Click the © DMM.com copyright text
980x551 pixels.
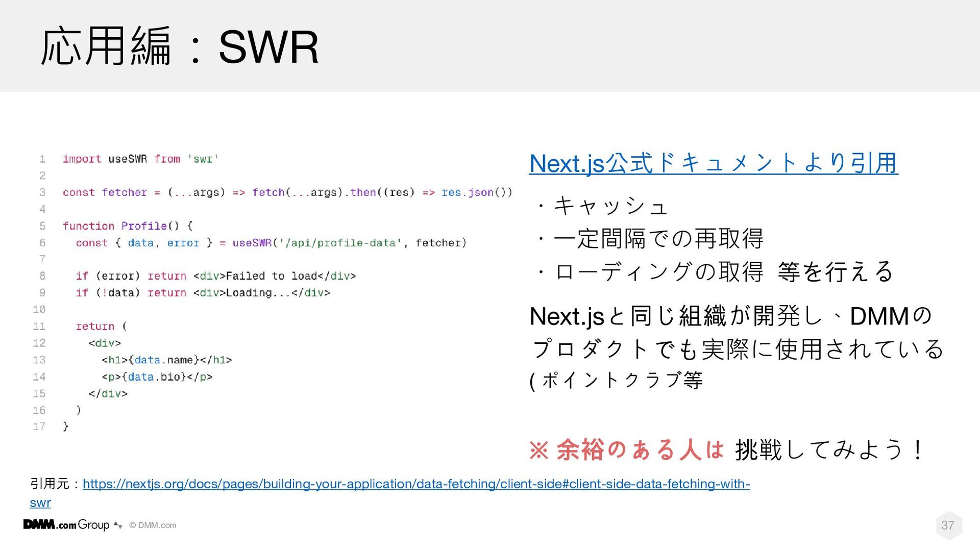click(153, 525)
